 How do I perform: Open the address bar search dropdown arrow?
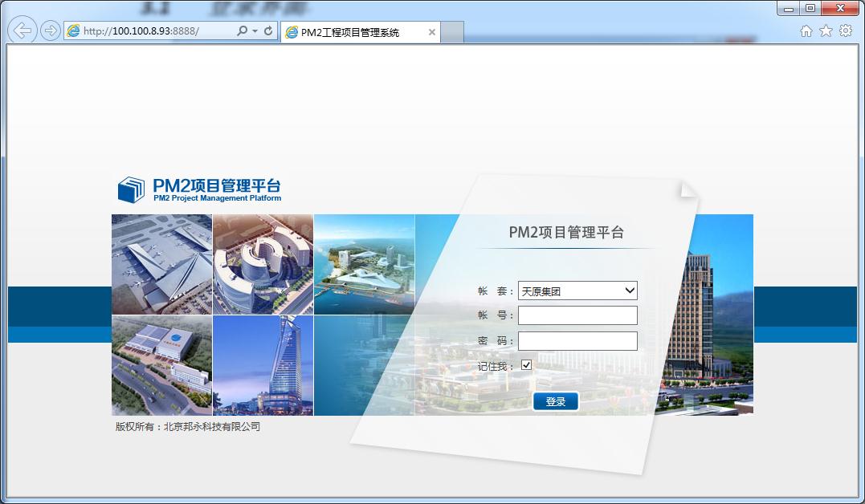255,31
